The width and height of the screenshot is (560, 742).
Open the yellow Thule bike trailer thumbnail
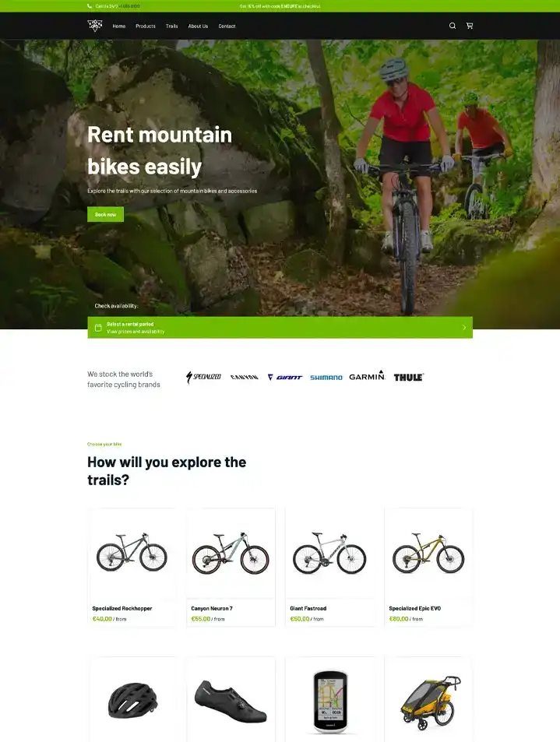tap(430, 701)
